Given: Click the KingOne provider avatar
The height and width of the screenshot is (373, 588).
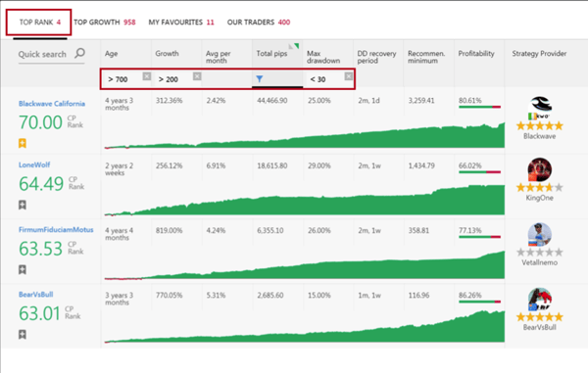Looking at the screenshot, I should tap(540, 169).
